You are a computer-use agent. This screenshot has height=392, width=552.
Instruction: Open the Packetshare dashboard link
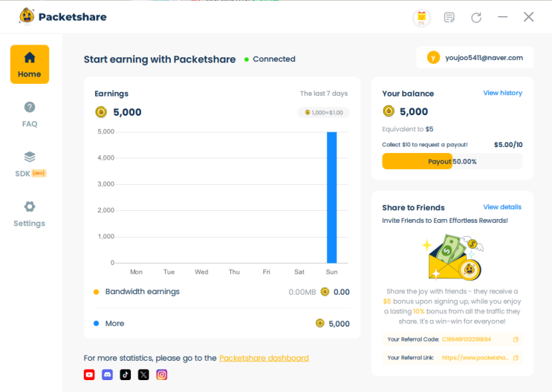(264, 358)
